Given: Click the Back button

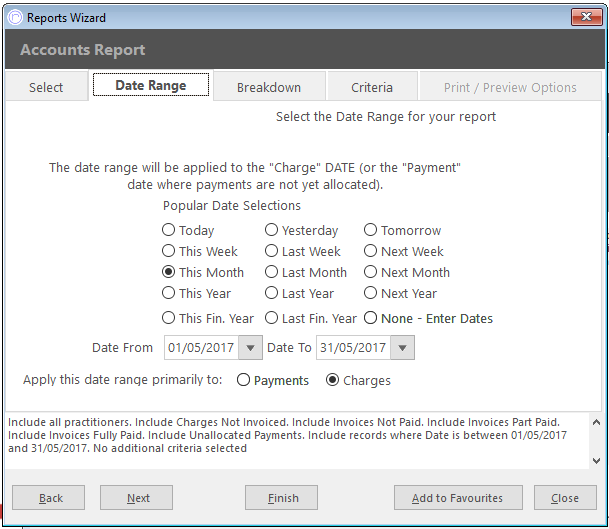Looking at the screenshot, I should click(48, 498).
